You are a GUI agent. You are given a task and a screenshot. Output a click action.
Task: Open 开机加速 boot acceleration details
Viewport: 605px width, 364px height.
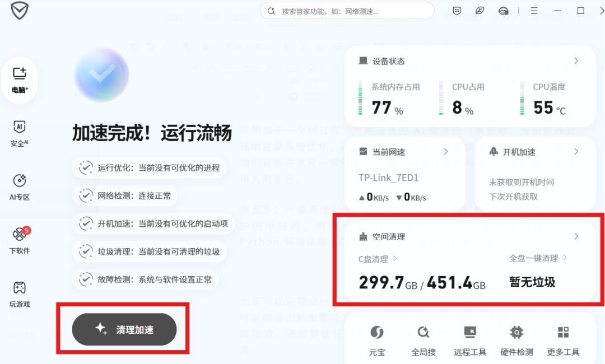coord(576,151)
